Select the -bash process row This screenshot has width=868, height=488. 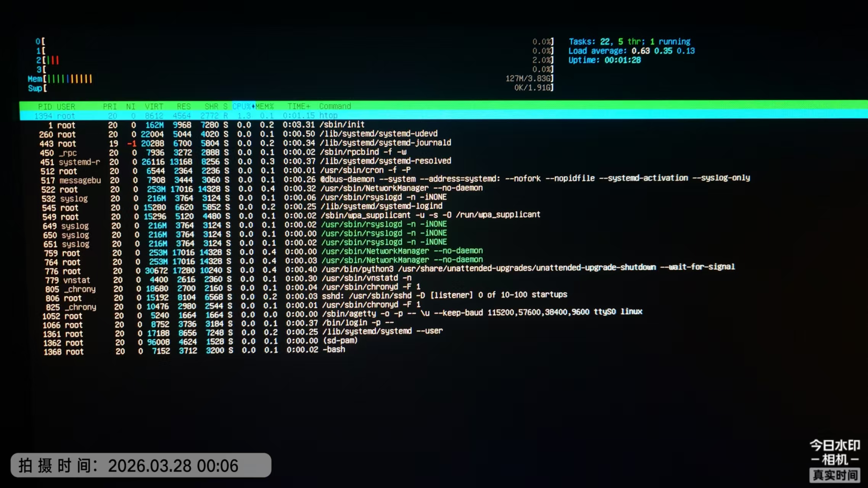(x=444, y=350)
